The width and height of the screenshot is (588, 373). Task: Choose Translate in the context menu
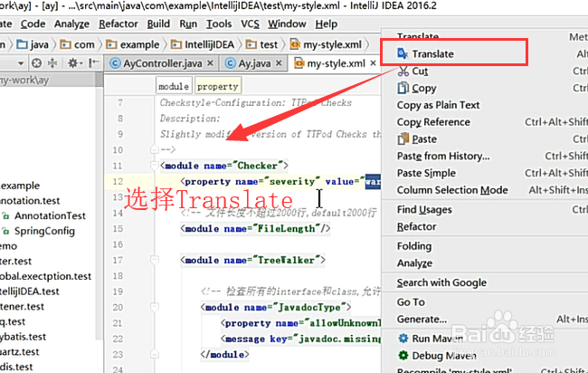[432, 54]
